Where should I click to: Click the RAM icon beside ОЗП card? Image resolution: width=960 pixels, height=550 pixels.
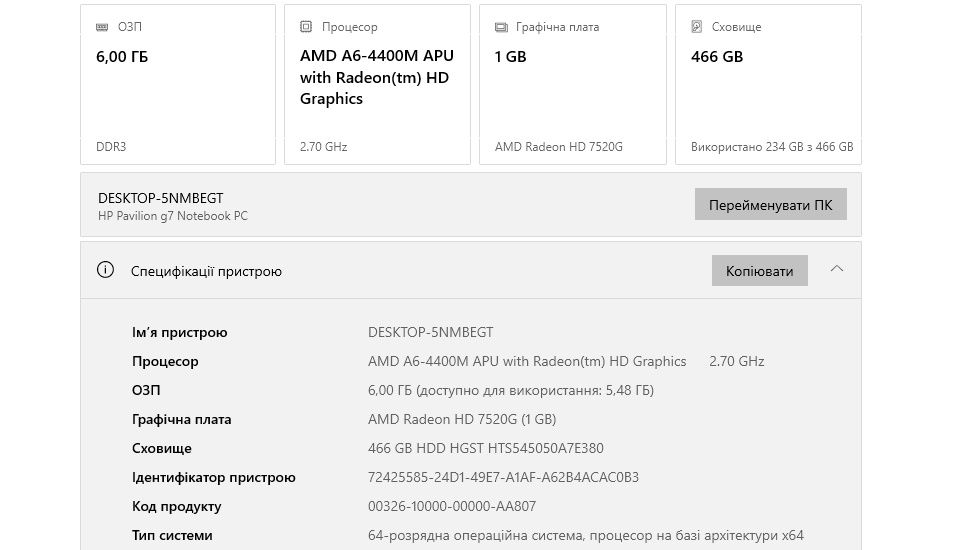click(102, 27)
